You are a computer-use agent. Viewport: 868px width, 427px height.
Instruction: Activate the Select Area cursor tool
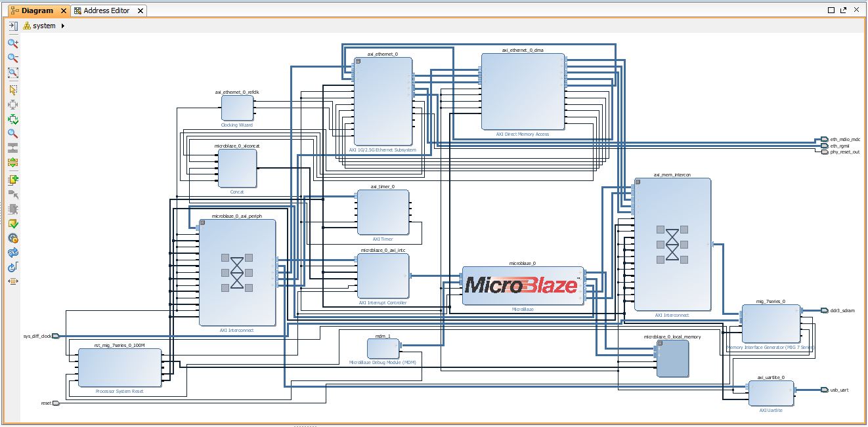12,90
